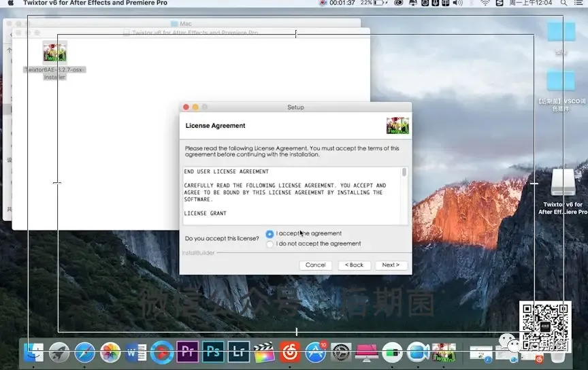Image resolution: width=588 pixels, height=370 pixels.
Task: Click the LICENSE GRANT text heading
Action: click(x=205, y=214)
